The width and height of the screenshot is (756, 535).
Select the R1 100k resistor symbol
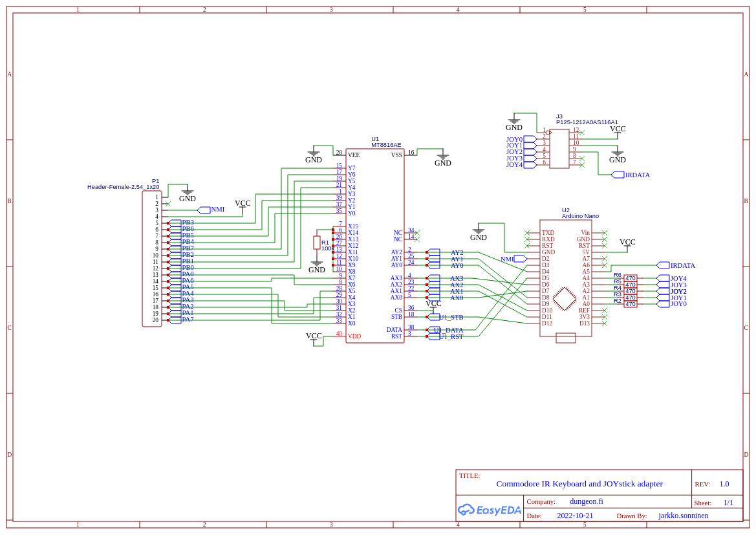click(x=317, y=243)
